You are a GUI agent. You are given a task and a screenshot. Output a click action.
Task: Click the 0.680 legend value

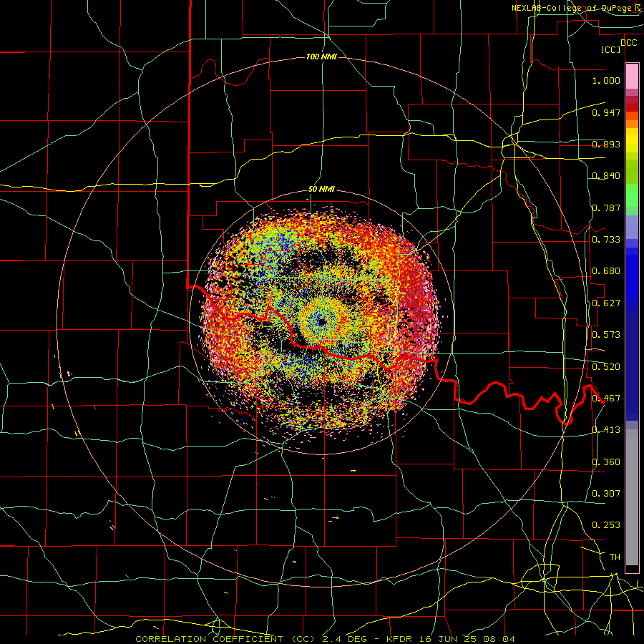pyautogui.click(x=606, y=271)
